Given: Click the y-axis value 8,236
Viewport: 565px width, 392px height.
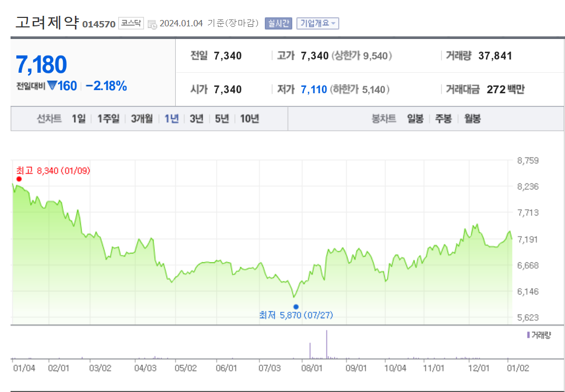Looking at the screenshot, I should (x=528, y=187).
